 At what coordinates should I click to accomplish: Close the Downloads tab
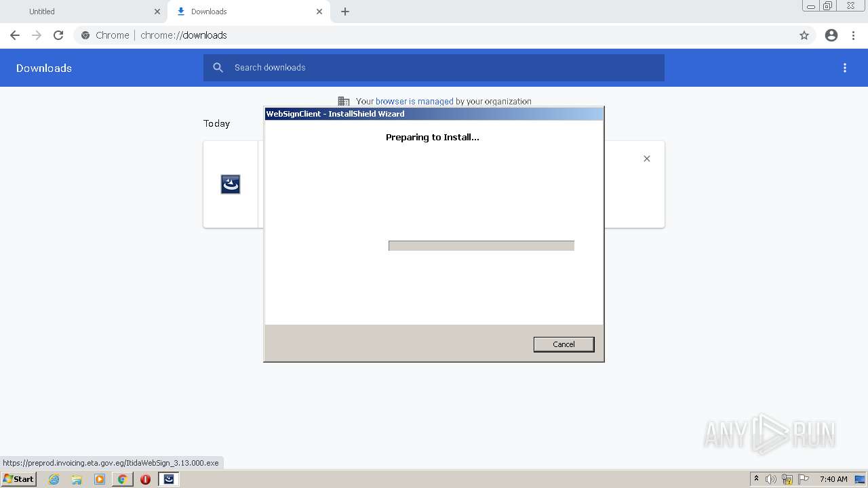coord(319,12)
